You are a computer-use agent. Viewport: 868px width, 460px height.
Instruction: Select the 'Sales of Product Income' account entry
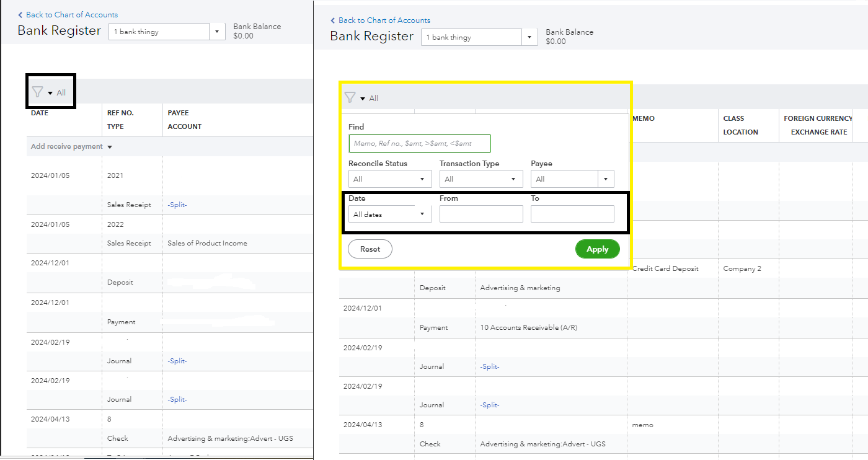(207, 243)
